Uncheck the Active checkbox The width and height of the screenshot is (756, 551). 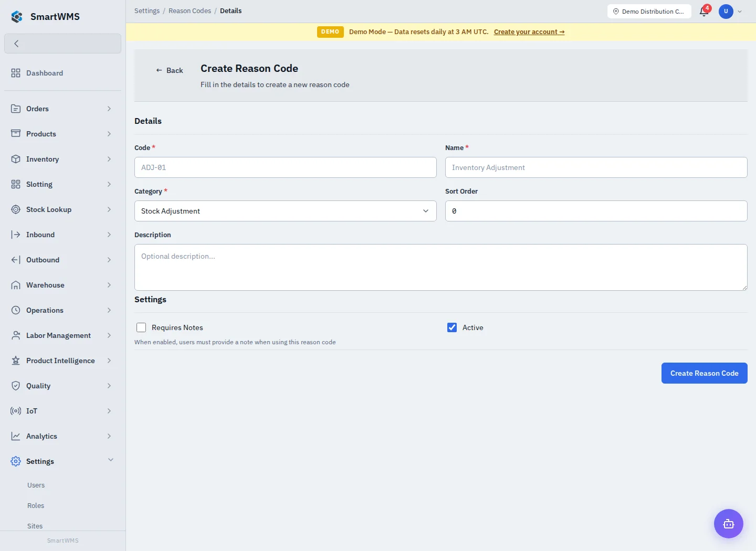tap(452, 327)
